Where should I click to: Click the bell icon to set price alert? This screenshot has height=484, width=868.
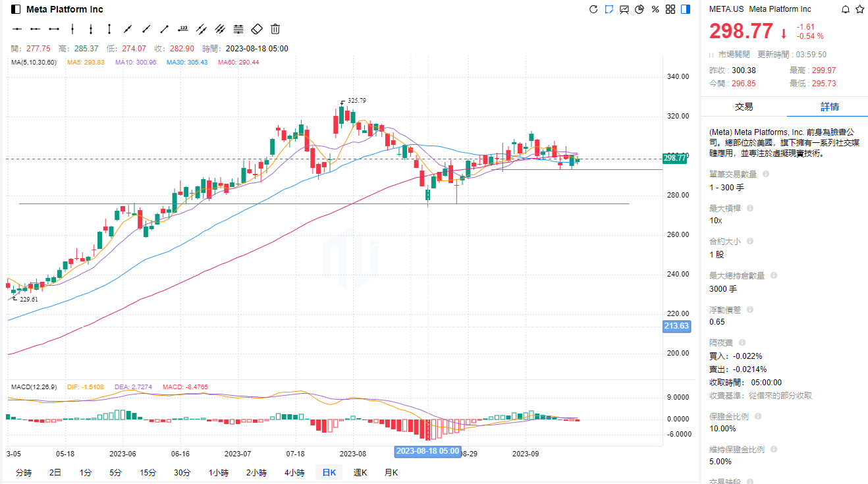click(846, 9)
